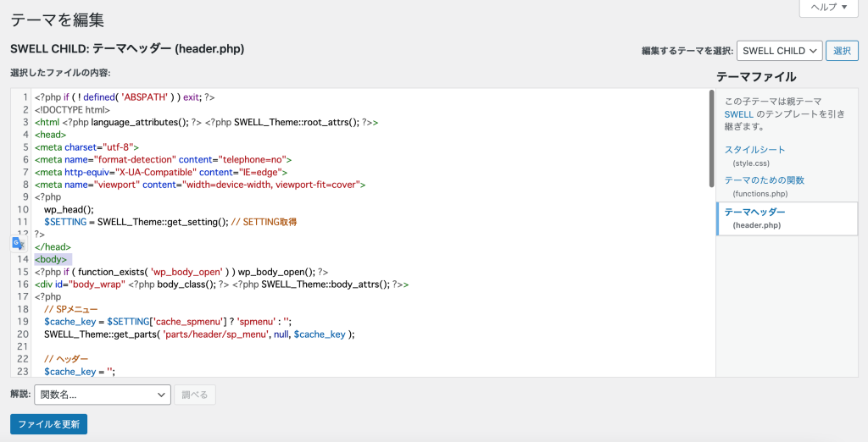The width and height of the screenshot is (868, 442).
Task: Click the ファイルを更新 update file button
Action: [48, 424]
